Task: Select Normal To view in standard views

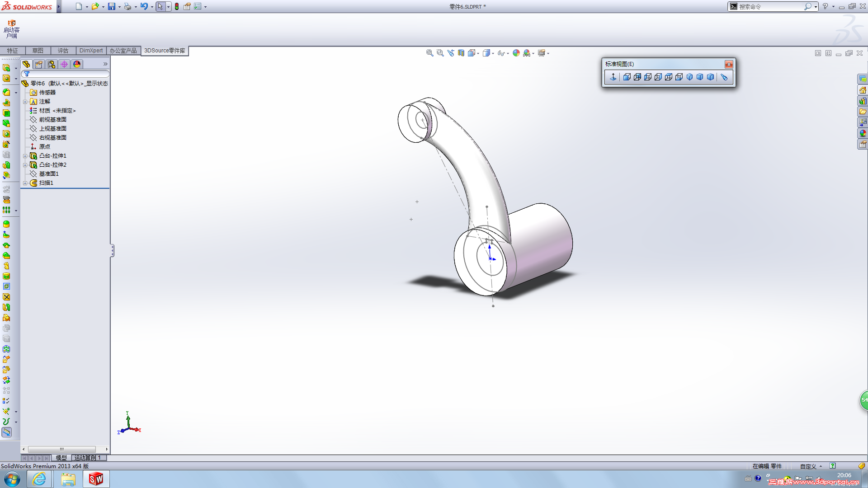Action: tap(613, 77)
